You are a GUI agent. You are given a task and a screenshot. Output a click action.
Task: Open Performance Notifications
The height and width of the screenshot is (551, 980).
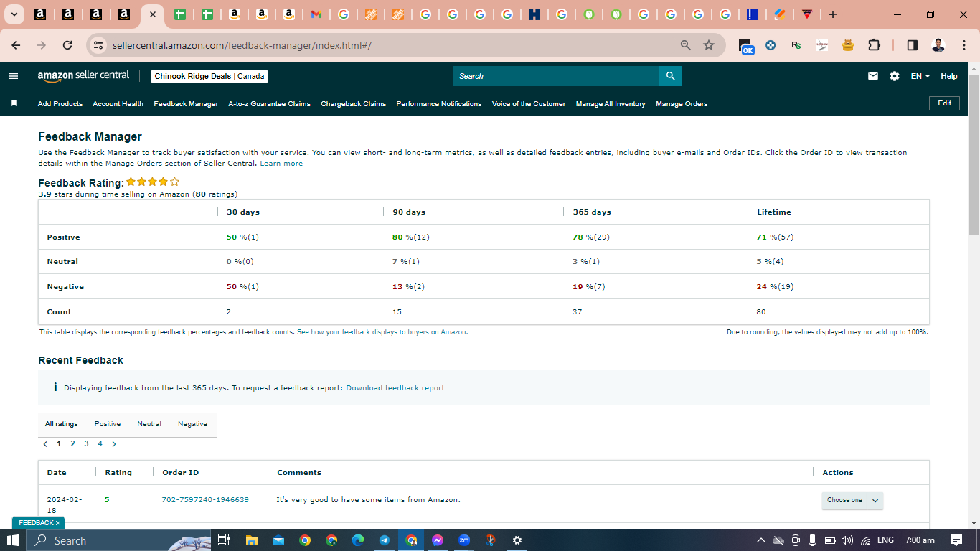(x=439, y=104)
